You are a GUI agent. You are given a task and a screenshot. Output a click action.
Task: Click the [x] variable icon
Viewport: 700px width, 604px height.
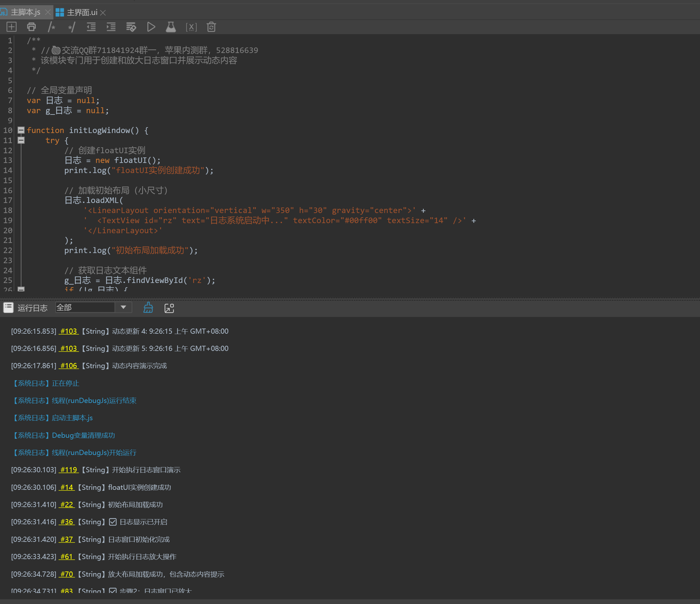(191, 27)
